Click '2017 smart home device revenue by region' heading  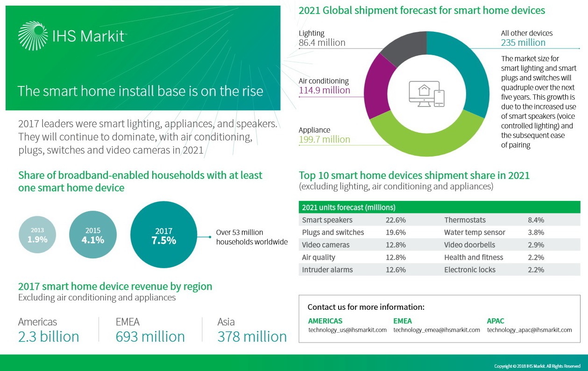pyautogui.click(x=115, y=286)
